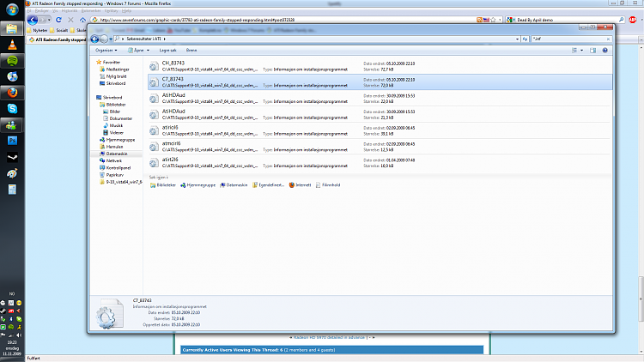Select Hjemmegruppe in navigation pane
644x362 pixels.
click(x=117, y=140)
